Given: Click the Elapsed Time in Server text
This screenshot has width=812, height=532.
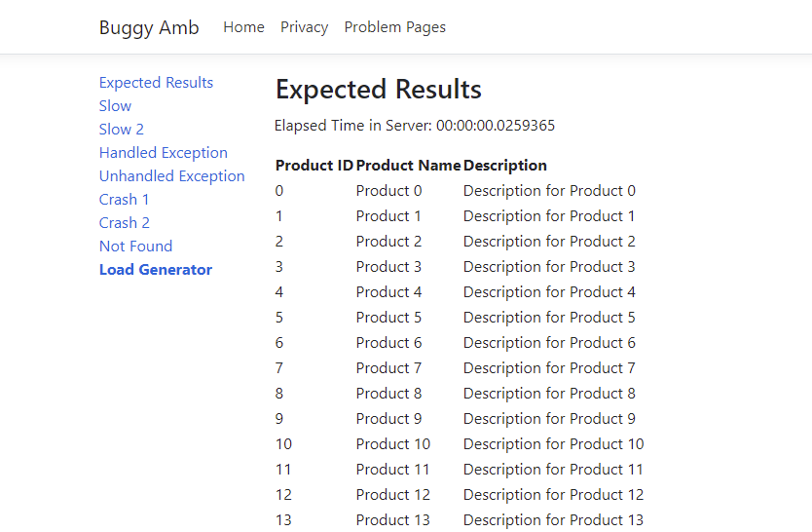Looking at the screenshot, I should click(x=415, y=126).
